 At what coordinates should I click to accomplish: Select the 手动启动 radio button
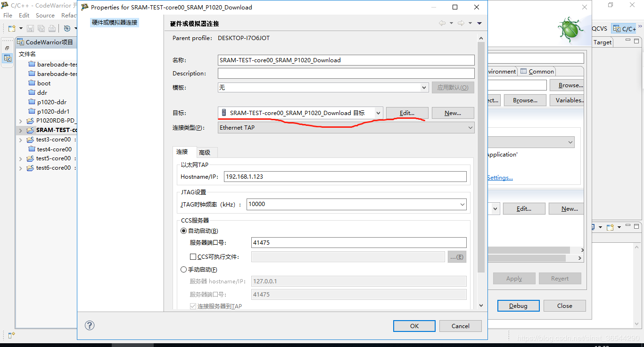[184, 270]
